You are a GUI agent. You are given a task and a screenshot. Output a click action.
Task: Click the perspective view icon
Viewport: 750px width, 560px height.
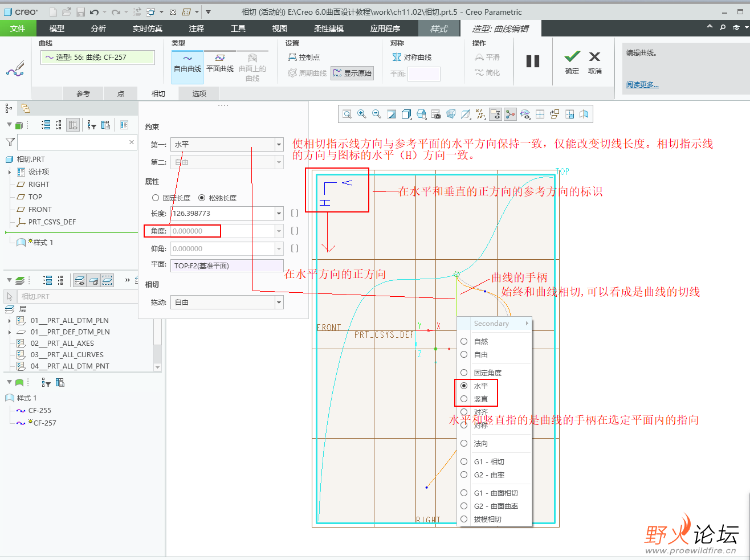(x=451, y=114)
